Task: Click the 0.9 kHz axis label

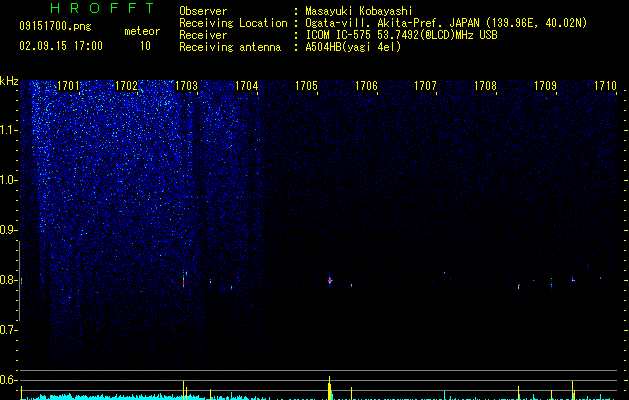Action: pos(8,230)
